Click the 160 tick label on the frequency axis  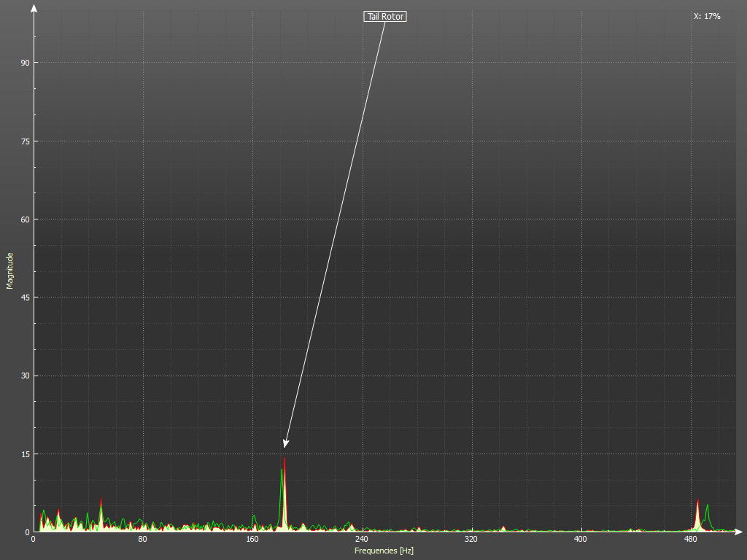tap(252, 540)
